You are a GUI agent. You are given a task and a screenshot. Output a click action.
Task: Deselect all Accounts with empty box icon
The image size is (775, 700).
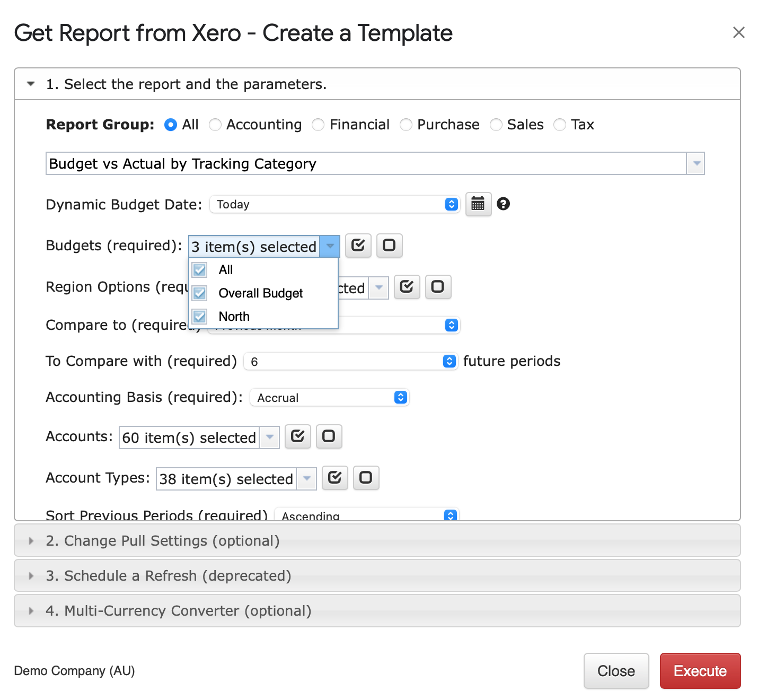pos(329,436)
